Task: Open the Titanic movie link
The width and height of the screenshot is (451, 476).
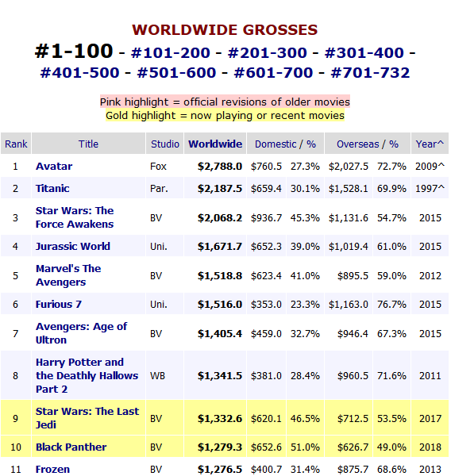Action: pos(52,189)
